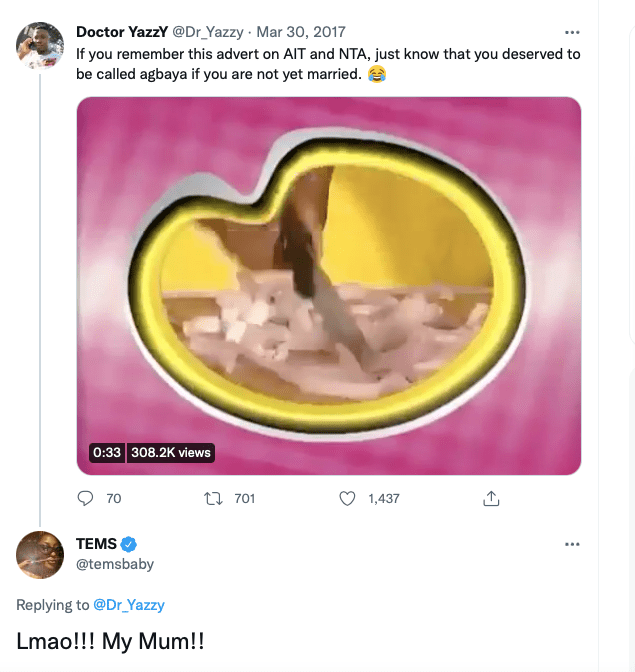Click the TEMS display name
This screenshot has width=635, height=672.
(96, 545)
